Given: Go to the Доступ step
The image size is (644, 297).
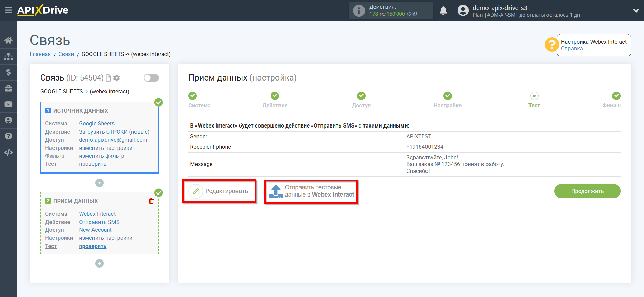Looking at the screenshot, I should 361,100.
